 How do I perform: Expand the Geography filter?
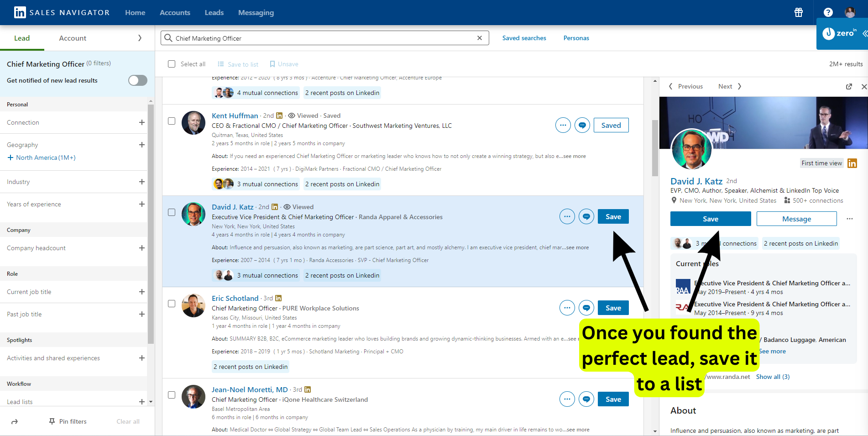coord(142,145)
